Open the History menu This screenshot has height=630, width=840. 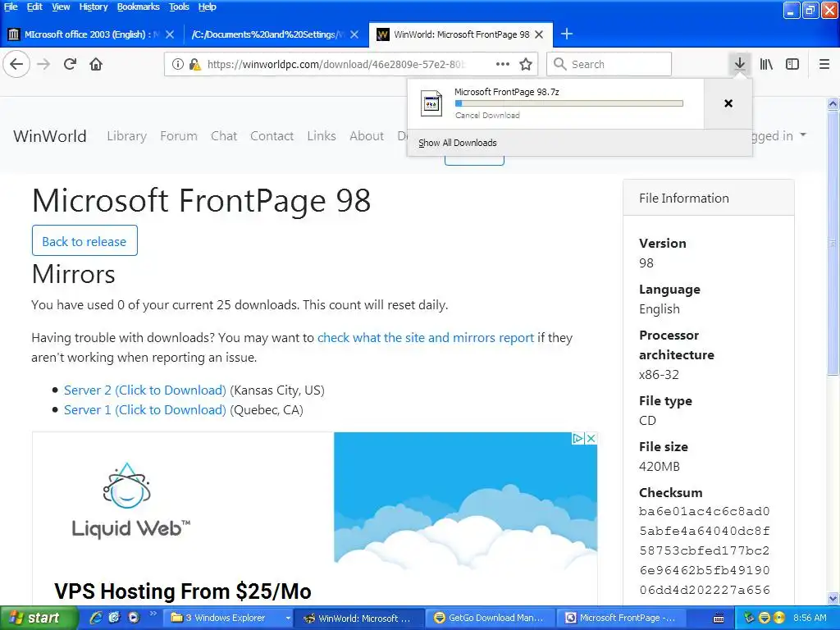[x=94, y=7]
